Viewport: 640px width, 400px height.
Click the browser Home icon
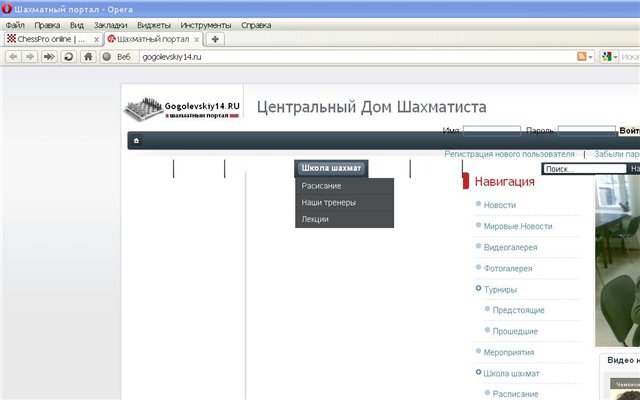[88, 57]
